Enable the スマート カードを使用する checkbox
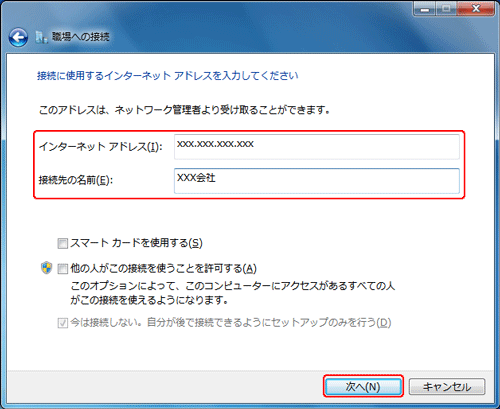The image size is (500, 409). [x=63, y=243]
